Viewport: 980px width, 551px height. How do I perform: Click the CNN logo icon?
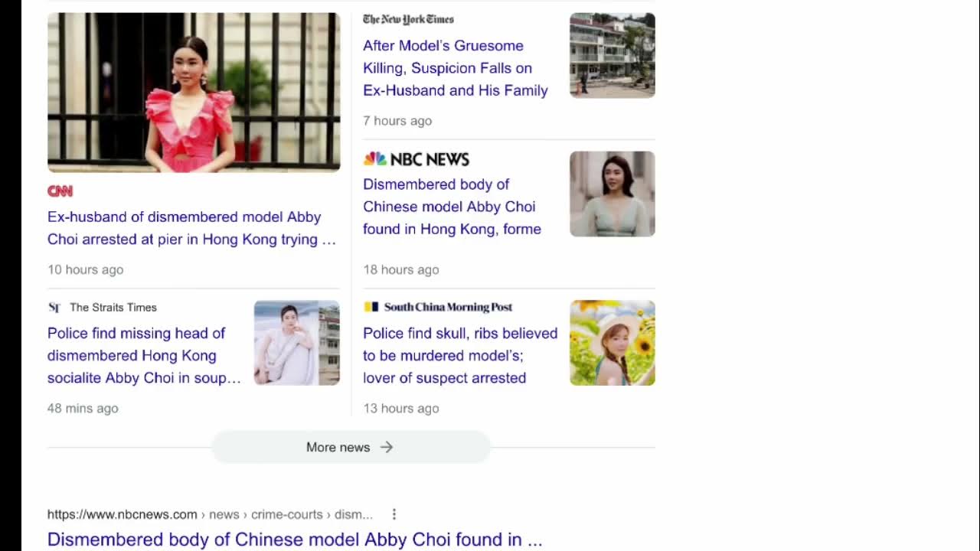[x=60, y=191]
